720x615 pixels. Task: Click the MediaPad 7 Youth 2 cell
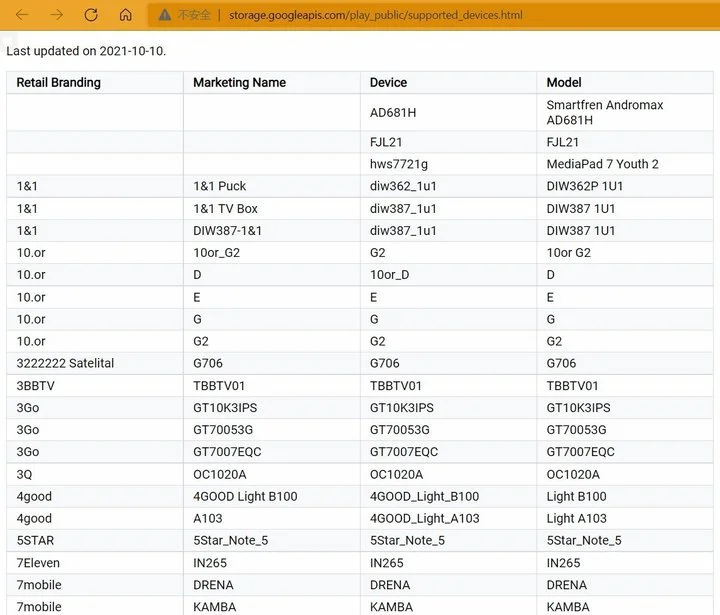click(625, 164)
